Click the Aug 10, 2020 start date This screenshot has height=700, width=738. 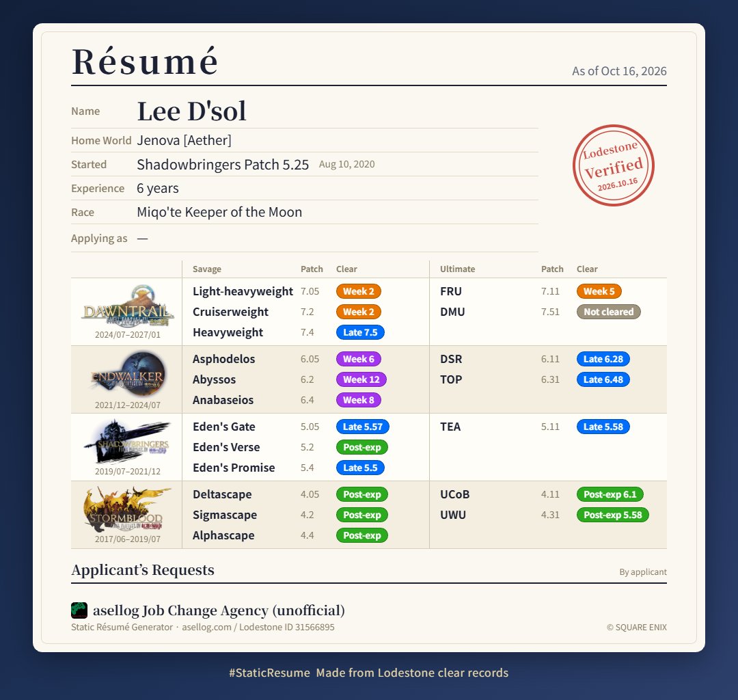(x=347, y=164)
